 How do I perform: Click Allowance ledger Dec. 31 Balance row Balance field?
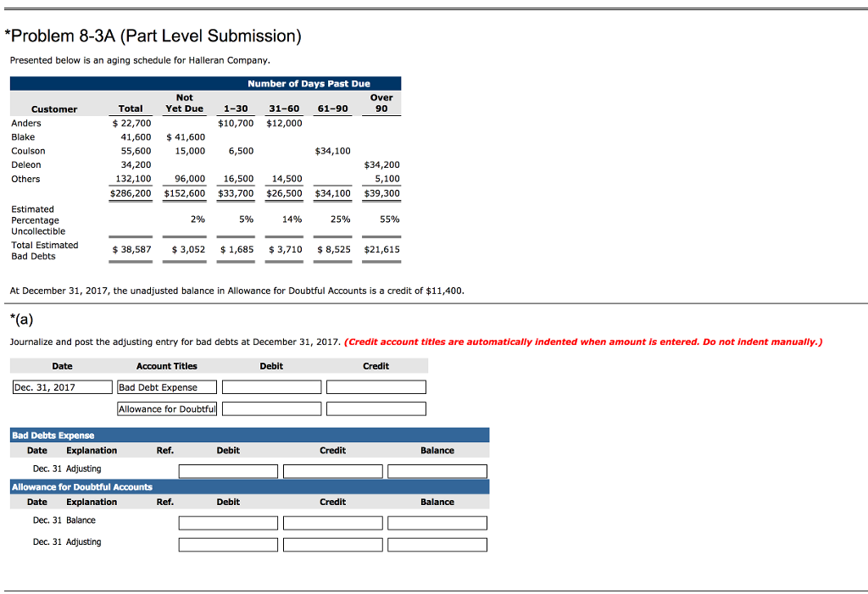click(x=437, y=523)
